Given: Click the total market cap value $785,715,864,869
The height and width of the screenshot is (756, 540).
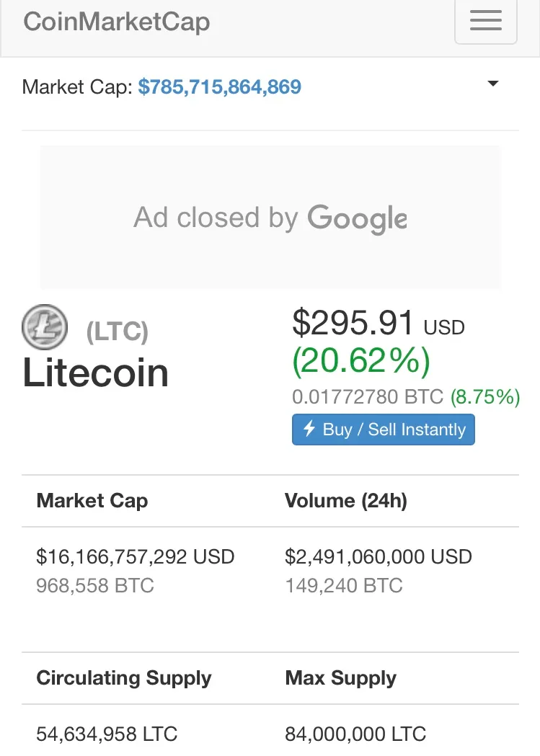Looking at the screenshot, I should coord(219,86).
